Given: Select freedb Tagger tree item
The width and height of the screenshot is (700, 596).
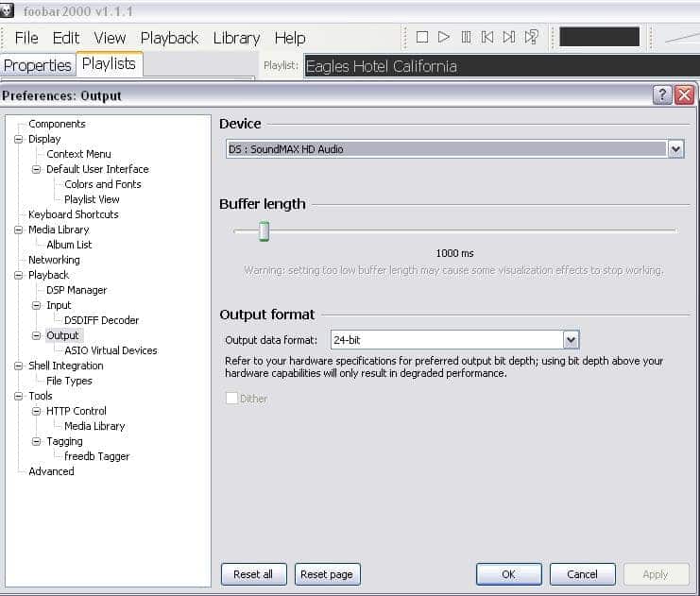Looking at the screenshot, I should coord(96,457).
